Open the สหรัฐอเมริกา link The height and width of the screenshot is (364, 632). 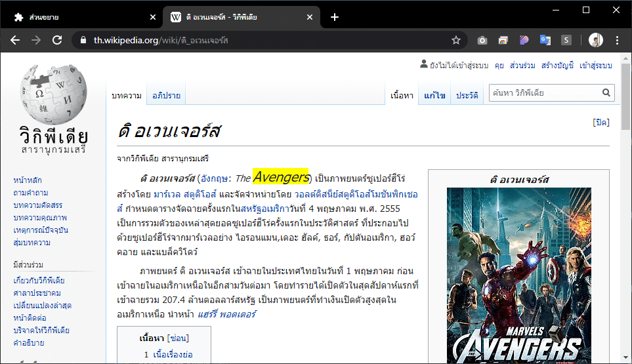[x=265, y=209]
